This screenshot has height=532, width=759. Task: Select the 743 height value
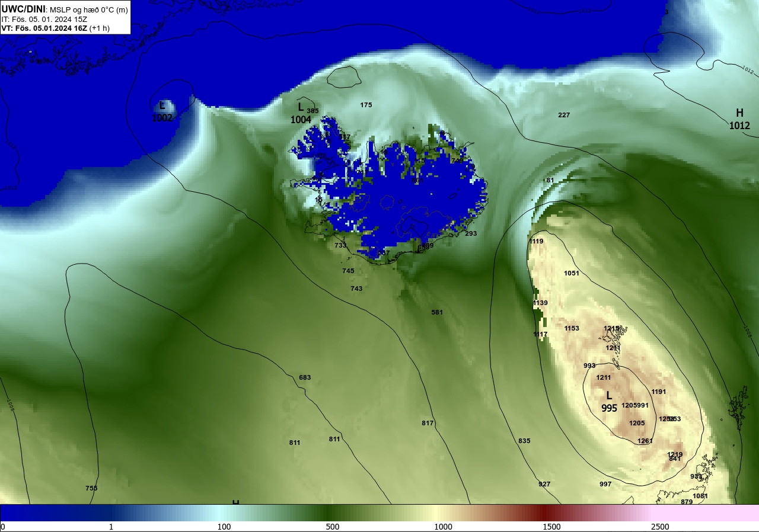coord(356,289)
